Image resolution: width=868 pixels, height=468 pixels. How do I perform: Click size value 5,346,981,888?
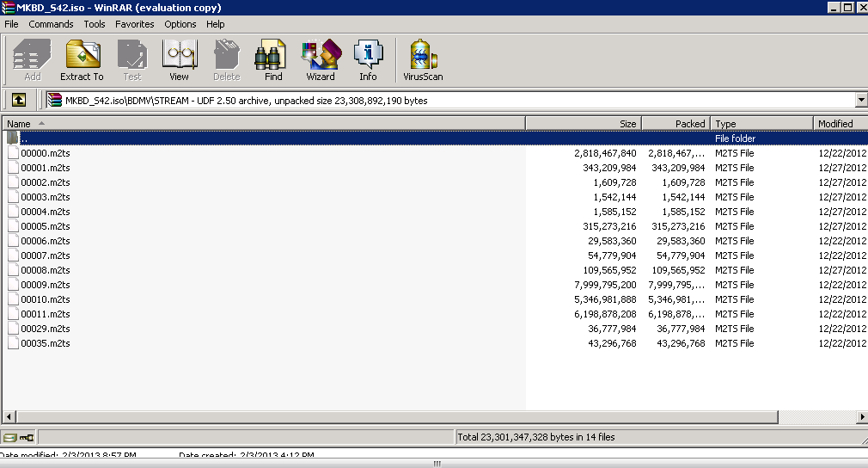[x=605, y=299]
